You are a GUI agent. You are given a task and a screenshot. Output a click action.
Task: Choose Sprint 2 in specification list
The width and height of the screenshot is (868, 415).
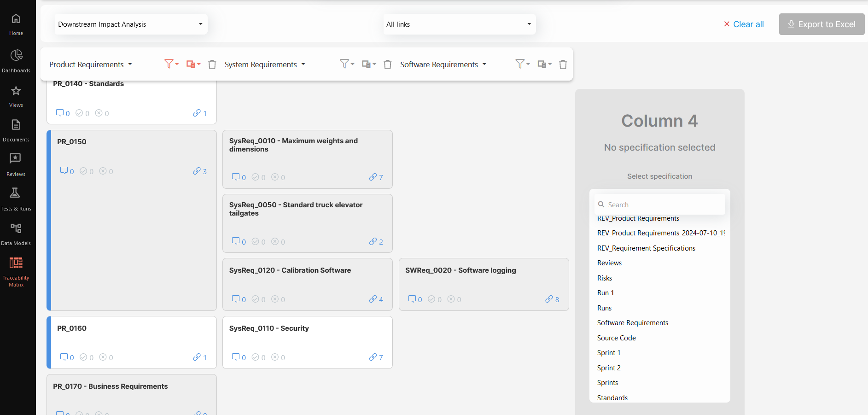coord(609,368)
